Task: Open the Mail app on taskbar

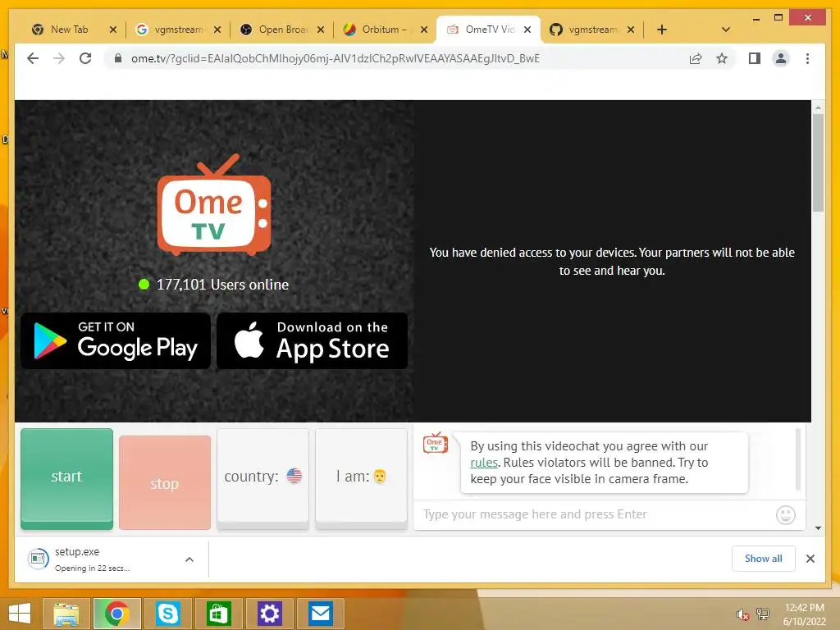Action: pyautogui.click(x=320, y=614)
